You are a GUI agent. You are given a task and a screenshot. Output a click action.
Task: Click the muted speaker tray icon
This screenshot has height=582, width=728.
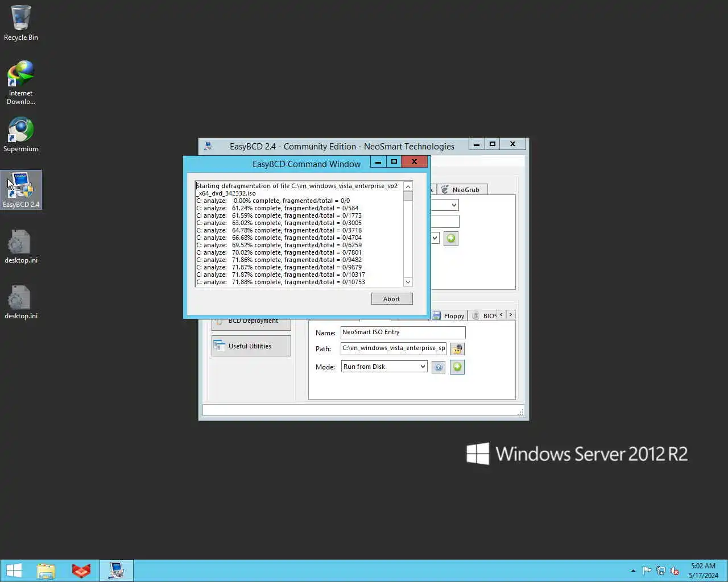[675, 571]
